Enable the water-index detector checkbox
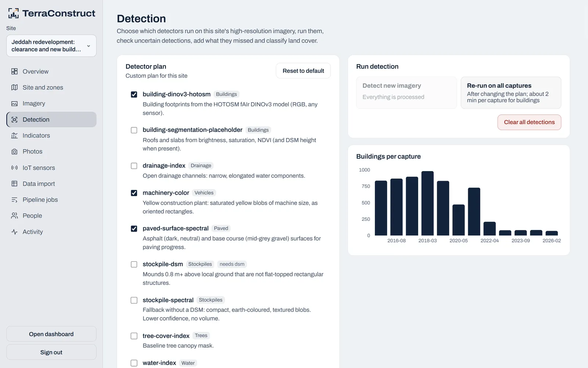Screen dimensions: 588x368 tap(134, 363)
